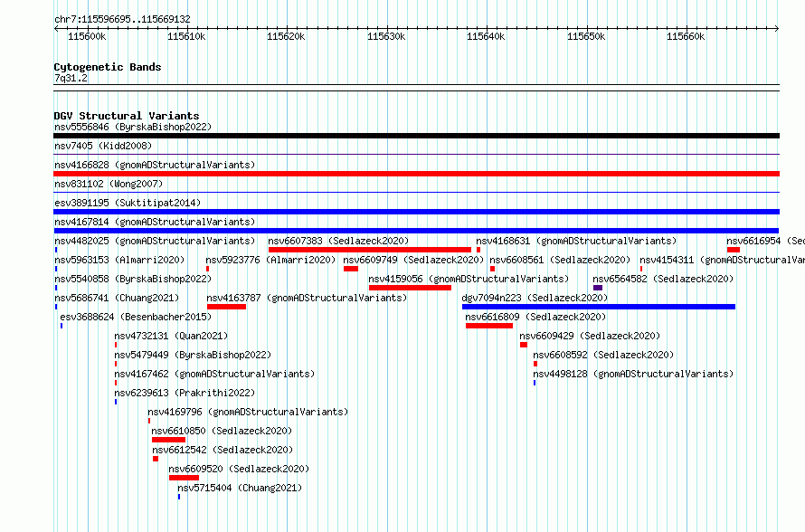805x532 pixels.
Task: Click dgv7094n223 (Sedlazeck2020) label
Action: 535,298
